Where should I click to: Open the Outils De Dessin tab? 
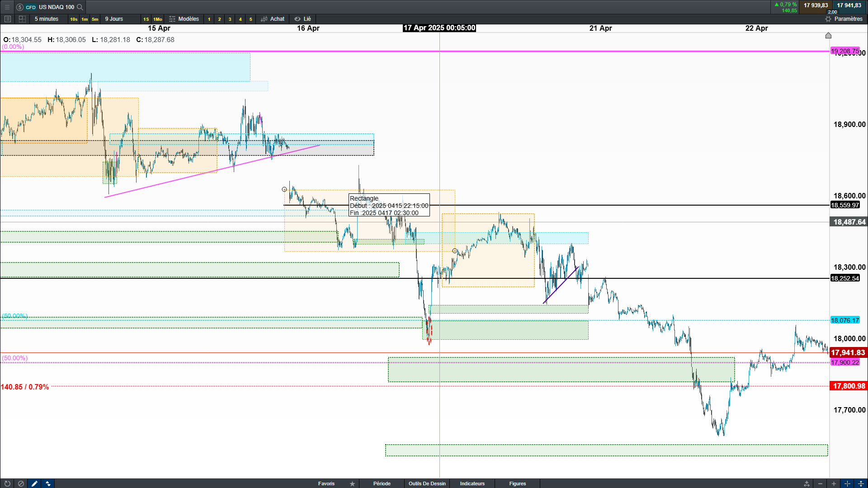pyautogui.click(x=427, y=483)
